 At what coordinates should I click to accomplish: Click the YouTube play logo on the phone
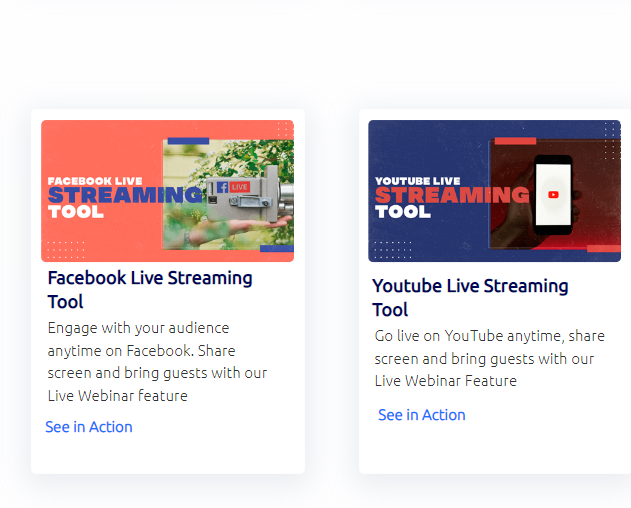(x=553, y=194)
